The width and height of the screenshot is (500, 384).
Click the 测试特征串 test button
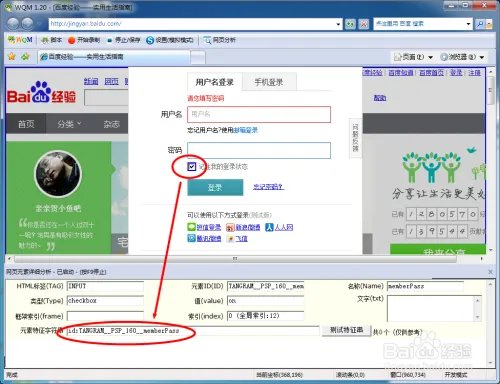tap(346, 330)
